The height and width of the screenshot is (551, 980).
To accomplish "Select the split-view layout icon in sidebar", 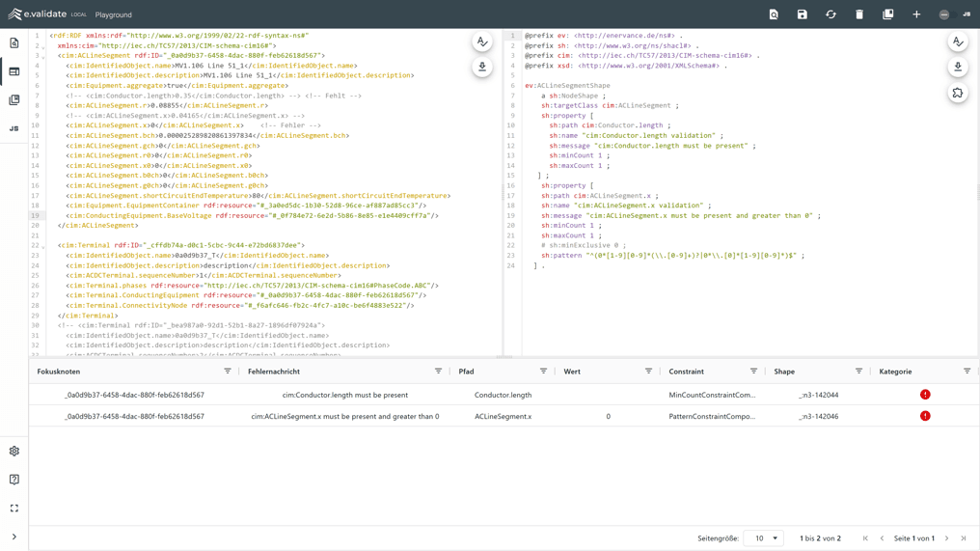I will click(14, 71).
